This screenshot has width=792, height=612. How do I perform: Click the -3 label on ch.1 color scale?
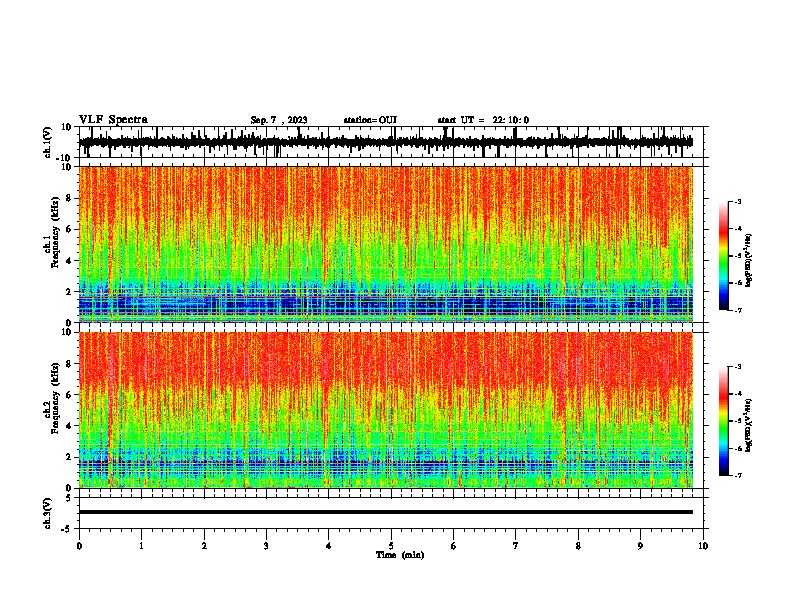tap(737, 201)
